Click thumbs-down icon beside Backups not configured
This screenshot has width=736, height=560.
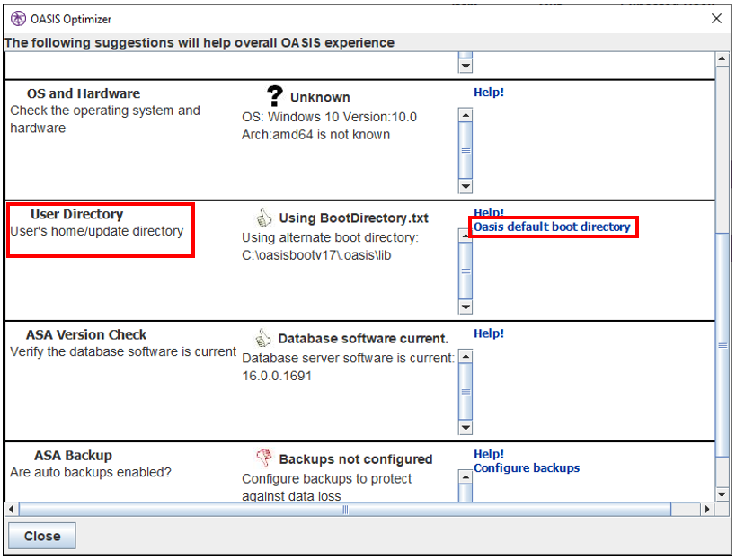point(264,458)
